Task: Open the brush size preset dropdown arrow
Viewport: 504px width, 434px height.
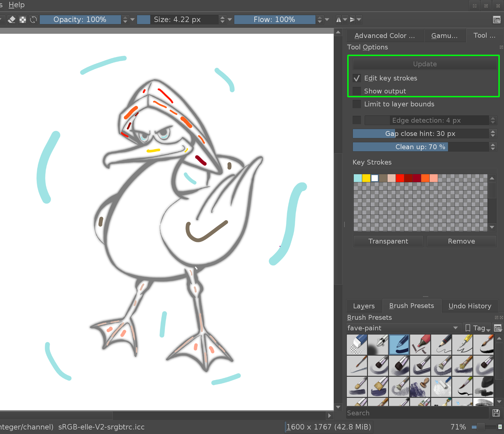Action: 230,19
